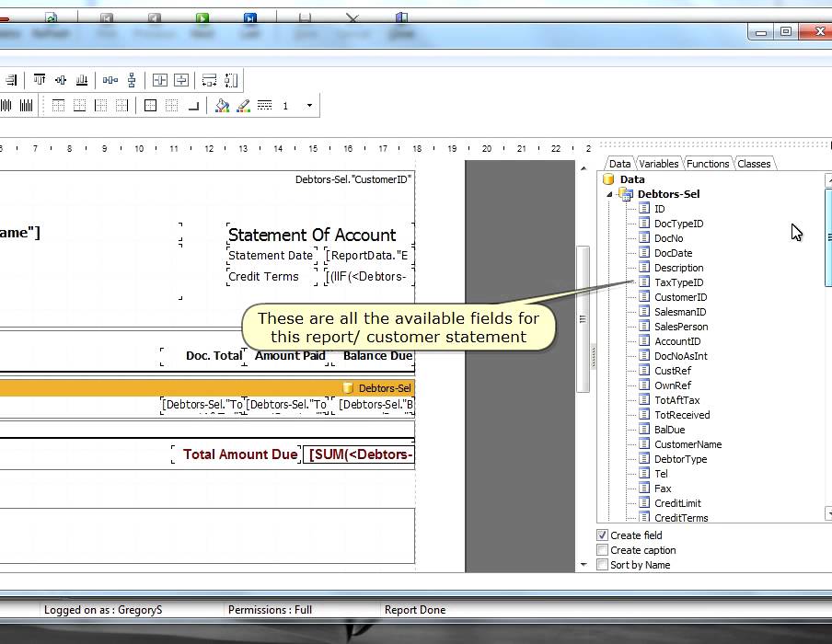Click the field tree scroll down arrow

828,513
